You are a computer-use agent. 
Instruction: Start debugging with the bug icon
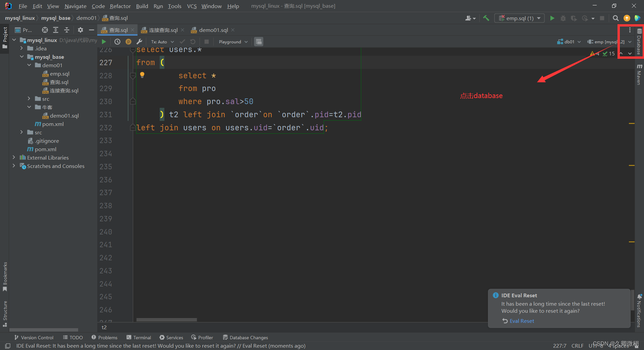pyautogui.click(x=563, y=18)
